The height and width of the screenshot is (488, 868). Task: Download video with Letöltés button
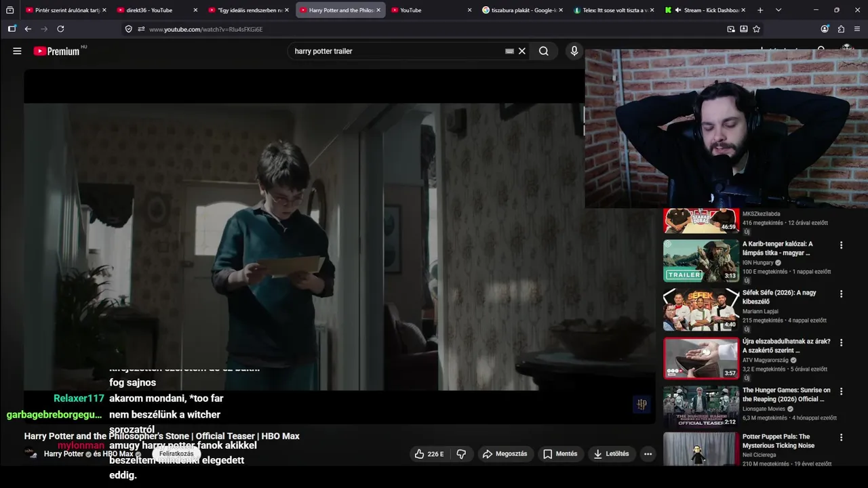coord(611,454)
